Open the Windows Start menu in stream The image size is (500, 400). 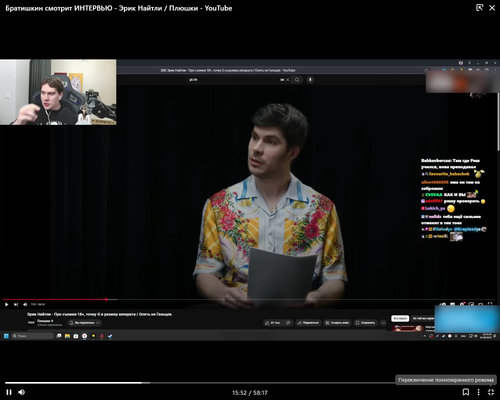(x=6, y=336)
